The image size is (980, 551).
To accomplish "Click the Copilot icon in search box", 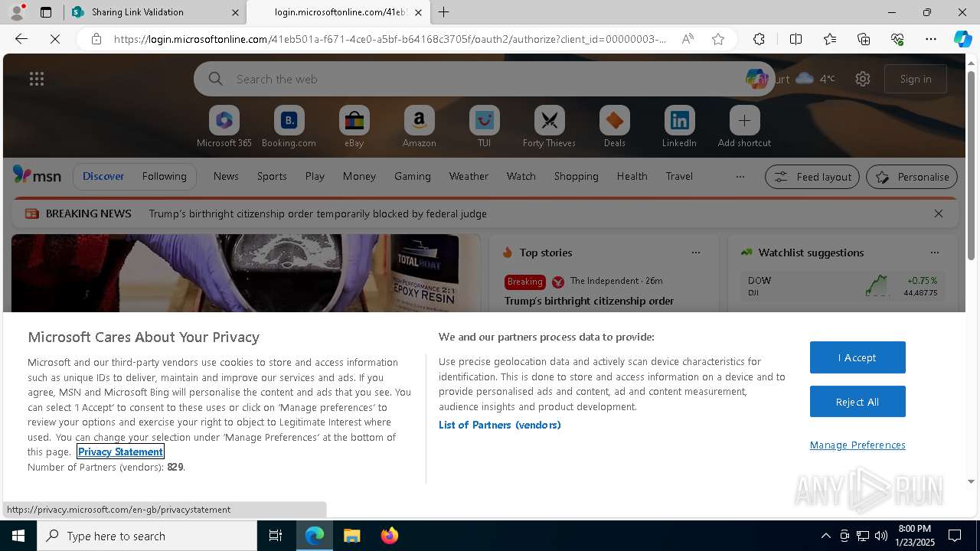I will [756, 79].
